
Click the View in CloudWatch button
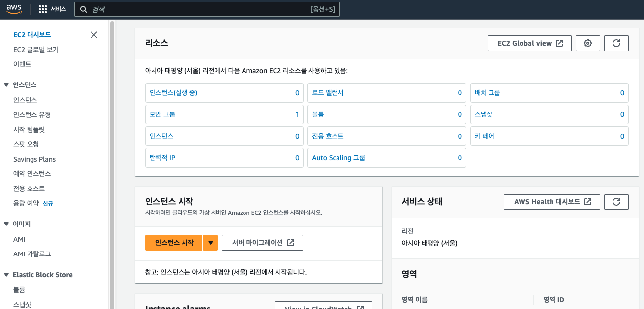pyautogui.click(x=323, y=306)
